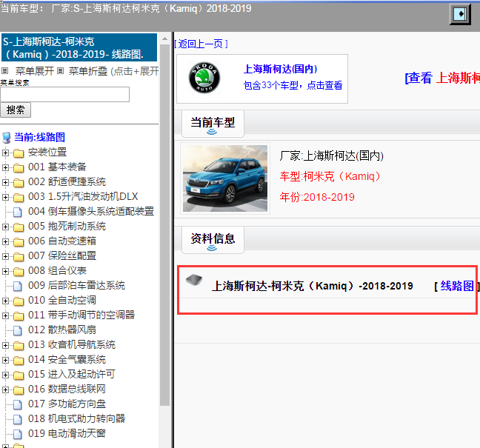Expand the 安装位置 tree node
This screenshot has height=448, width=480.
tap(5, 153)
